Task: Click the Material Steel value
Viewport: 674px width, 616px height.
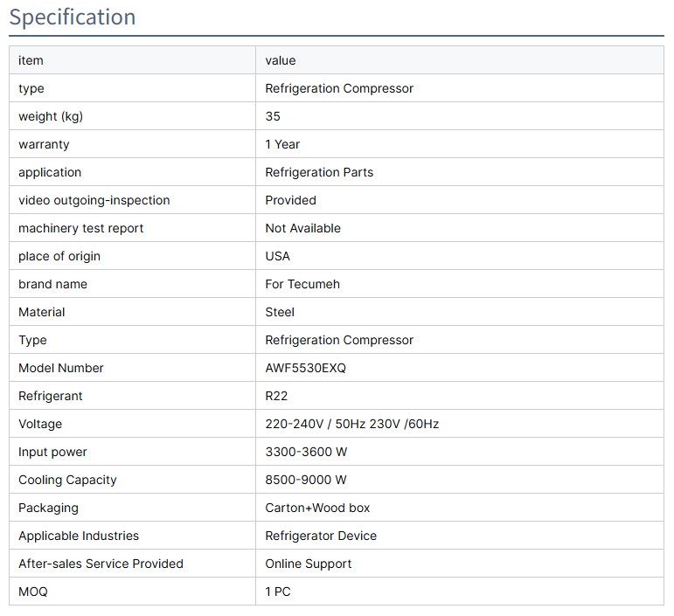Action: tap(280, 312)
